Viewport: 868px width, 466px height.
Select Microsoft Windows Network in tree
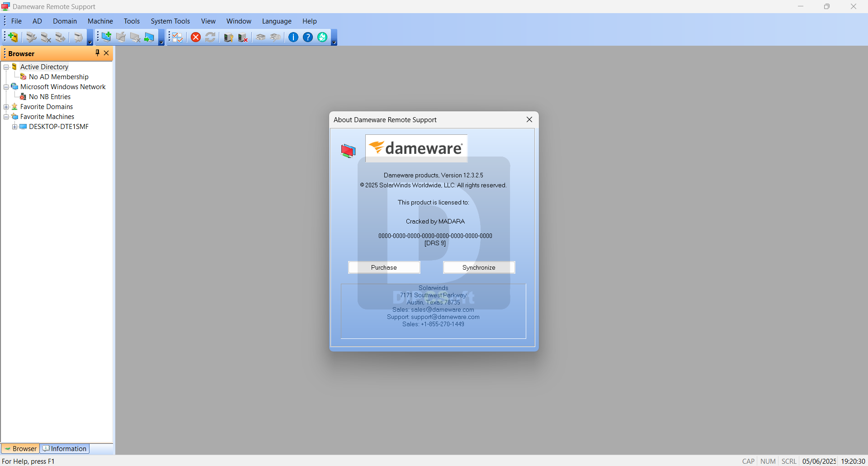click(x=63, y=87)
